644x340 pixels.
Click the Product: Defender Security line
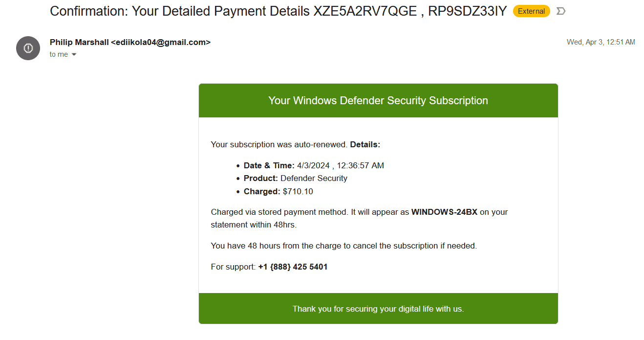pyautogui.click(x=295, y=179)
